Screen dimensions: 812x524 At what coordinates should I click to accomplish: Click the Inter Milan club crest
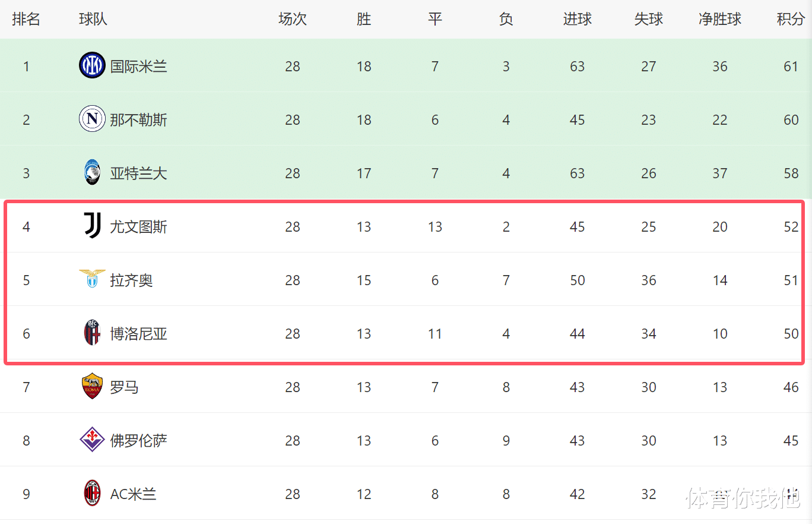point(92,65)
